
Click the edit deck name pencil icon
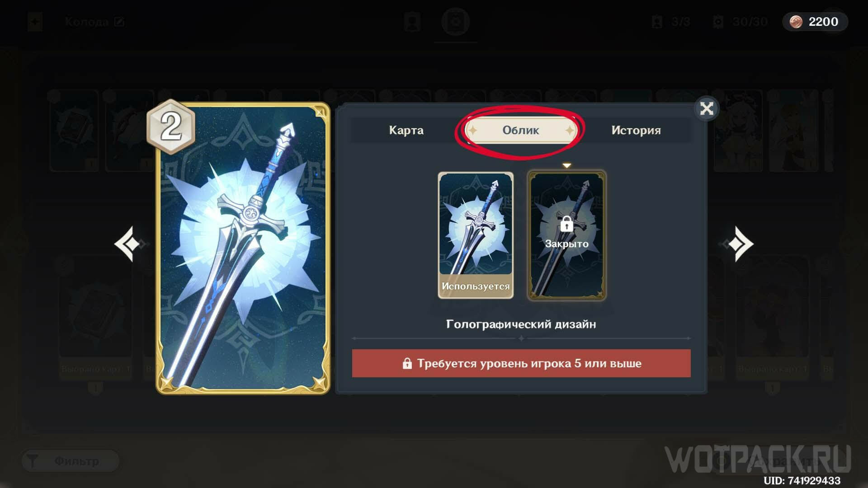point(119,22)
